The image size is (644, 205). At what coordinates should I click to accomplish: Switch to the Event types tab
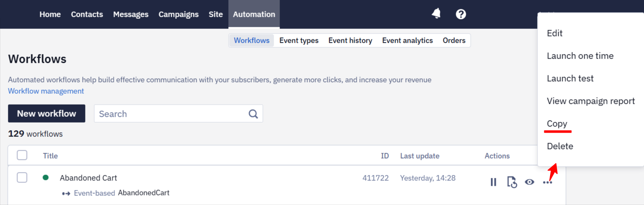click(299, 41)
